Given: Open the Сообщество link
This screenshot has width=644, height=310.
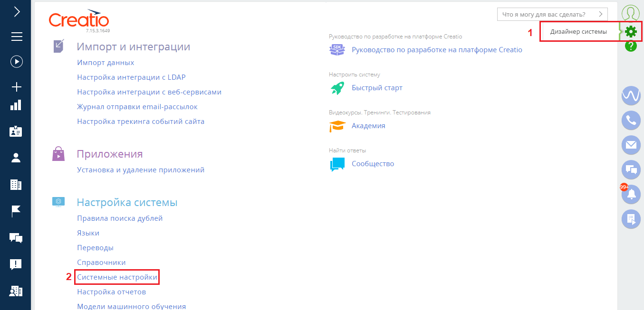Looking at the screenshot, I should [x=373, y=163].
